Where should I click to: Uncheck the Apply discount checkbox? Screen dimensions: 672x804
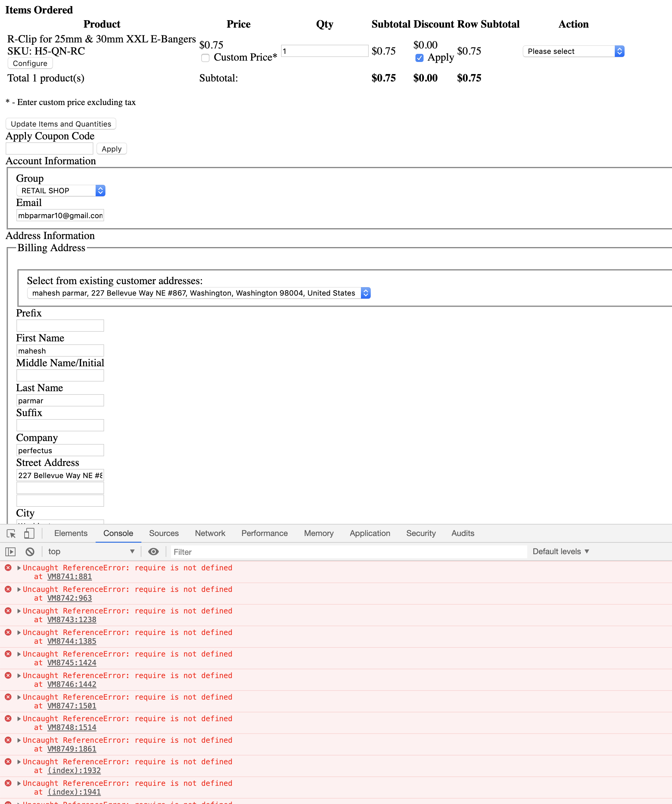(420, 58)
